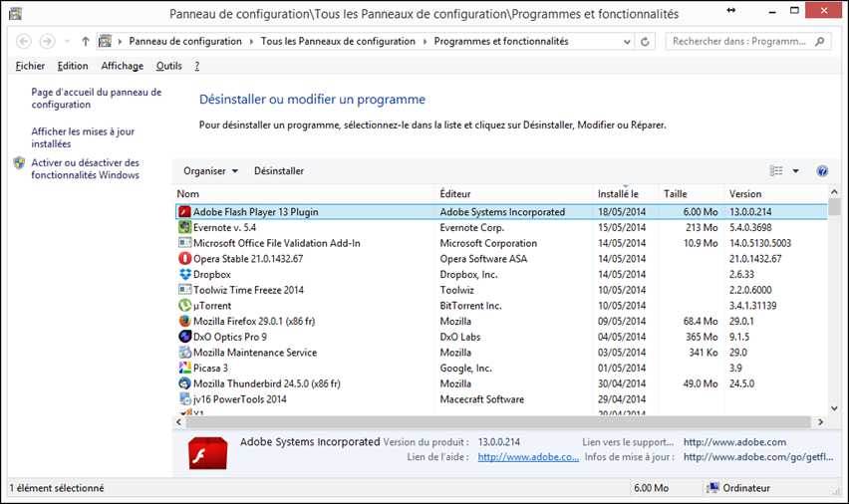Open the Fichier menu
The width and height of the screenshot is (849, 504).
(30, 66)
